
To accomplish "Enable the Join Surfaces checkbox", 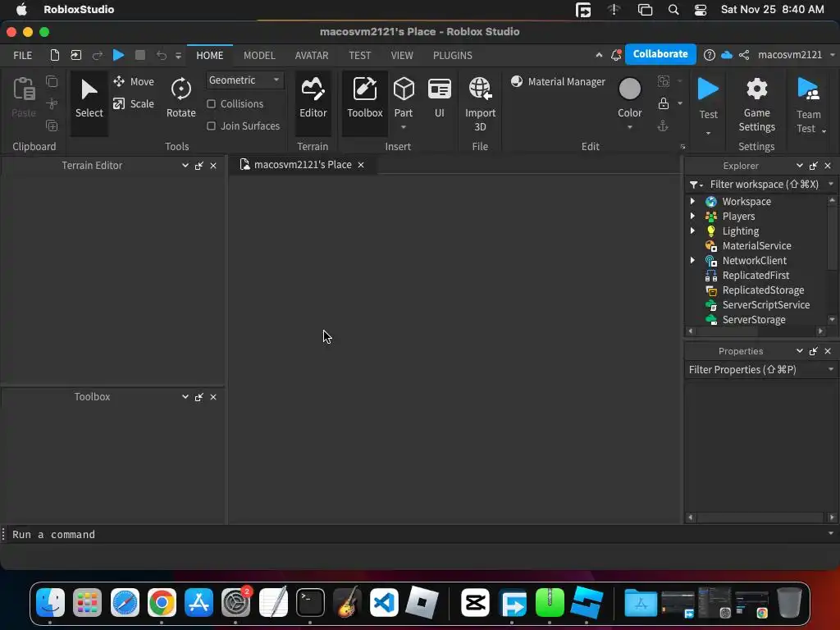I will coord(211,126).
